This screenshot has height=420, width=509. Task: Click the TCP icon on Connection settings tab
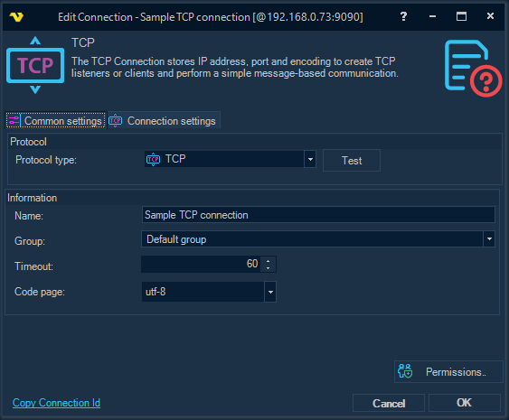tap(115, 121)
